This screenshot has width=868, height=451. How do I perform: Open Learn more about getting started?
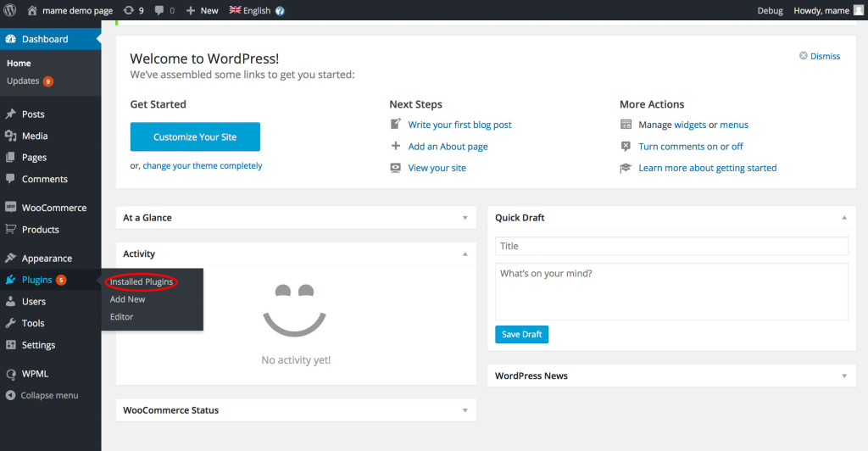(x=708, y=168)
